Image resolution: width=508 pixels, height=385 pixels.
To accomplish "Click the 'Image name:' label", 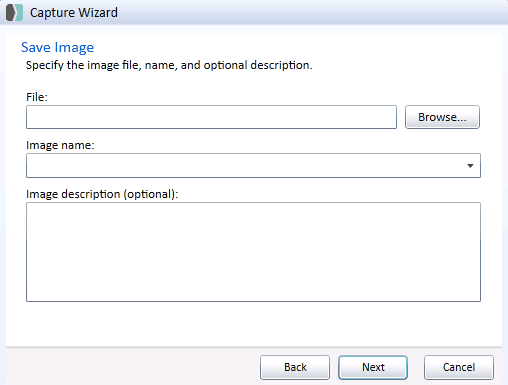I will coord(60,145).
